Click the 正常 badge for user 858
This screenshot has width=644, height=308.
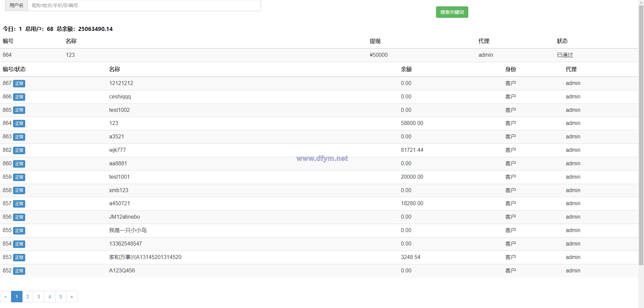coord(19,190)
